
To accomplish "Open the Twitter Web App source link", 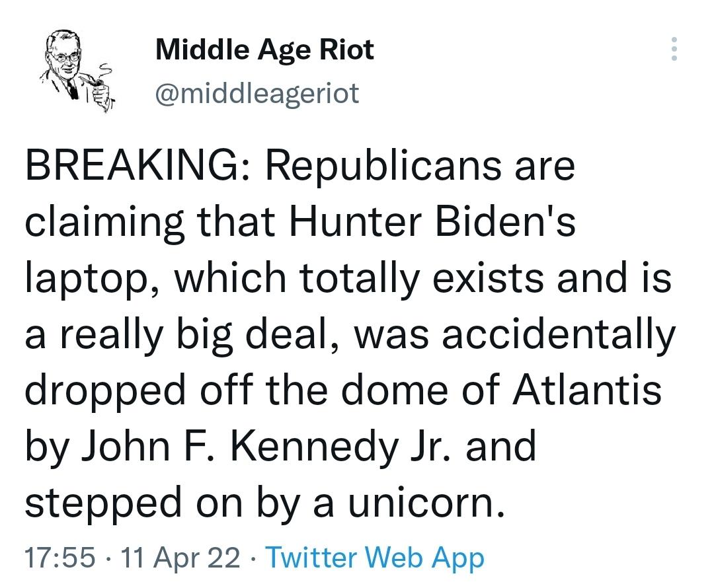I will 374,558.
